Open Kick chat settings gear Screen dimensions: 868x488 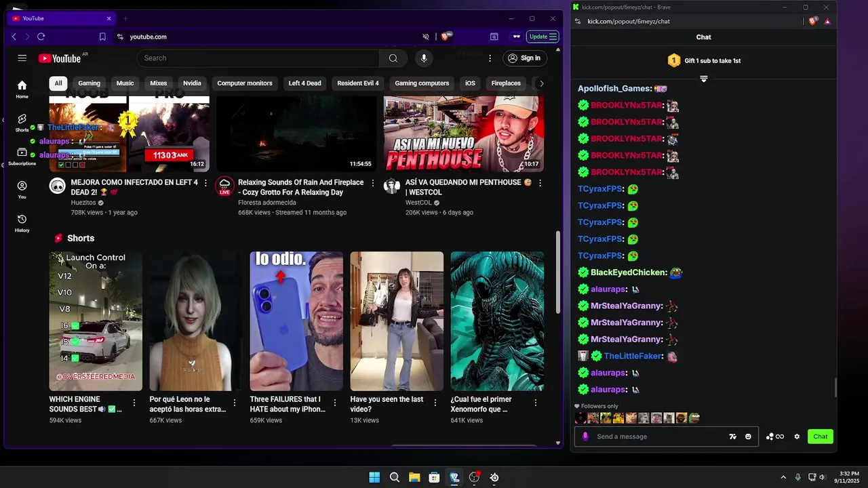click(x=797, y=436)
